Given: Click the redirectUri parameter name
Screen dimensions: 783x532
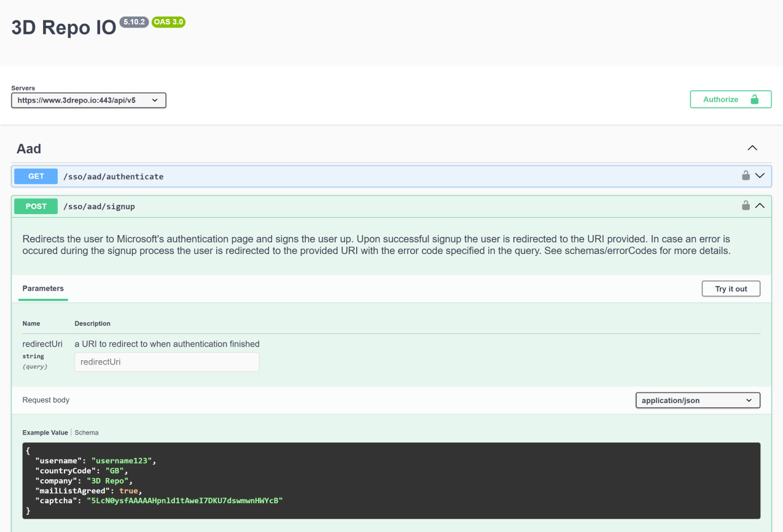Looking at the screenshot, I should click(42, 344).
